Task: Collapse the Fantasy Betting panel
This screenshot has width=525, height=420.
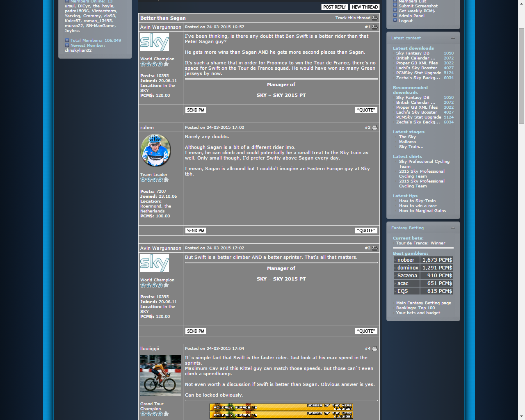Action: coord(453,228)
